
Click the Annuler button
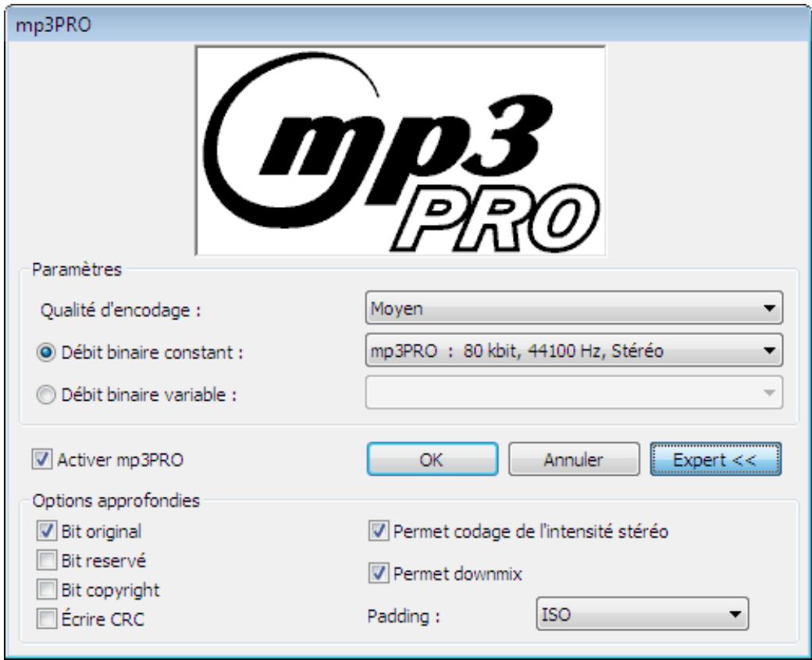click(x=574, y=459)
